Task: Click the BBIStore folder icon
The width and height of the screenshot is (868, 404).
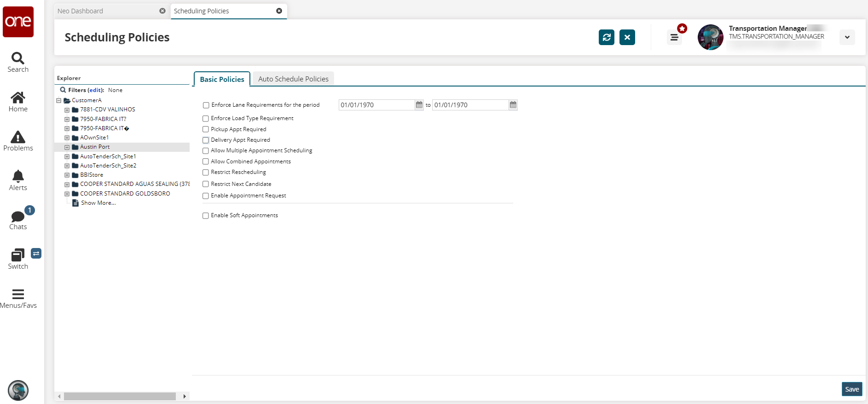Action: pyautogui.click(x=75, y=175)
